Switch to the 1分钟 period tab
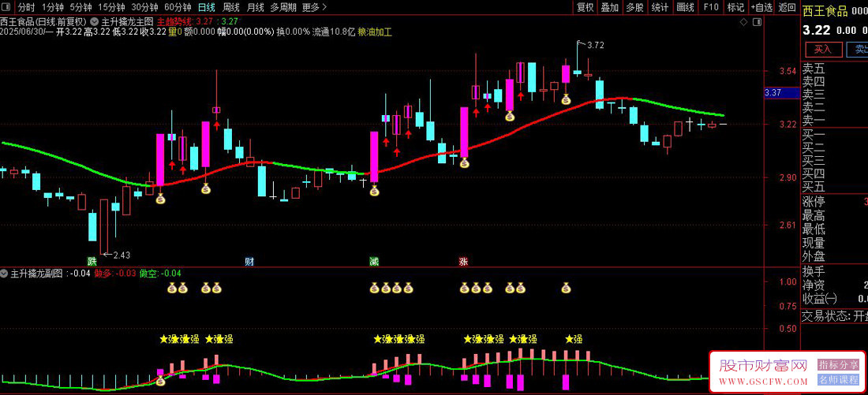This screenshot has height=395, width=868. click(53, 8)
